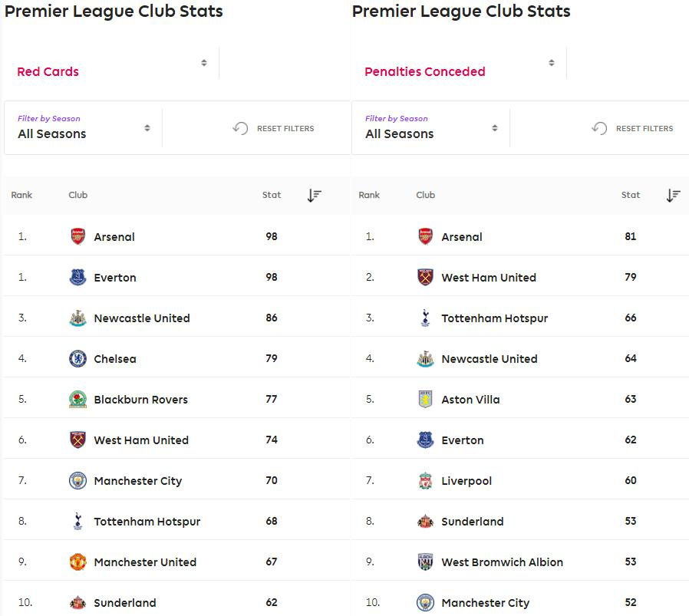This screenshot has width=689, height=616.
Task: Open Sunderland link in Red Cards table
Action: [124, 603]
